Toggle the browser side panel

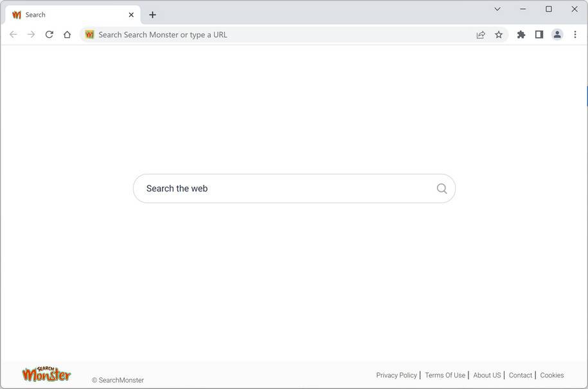(x=539, y=35)
